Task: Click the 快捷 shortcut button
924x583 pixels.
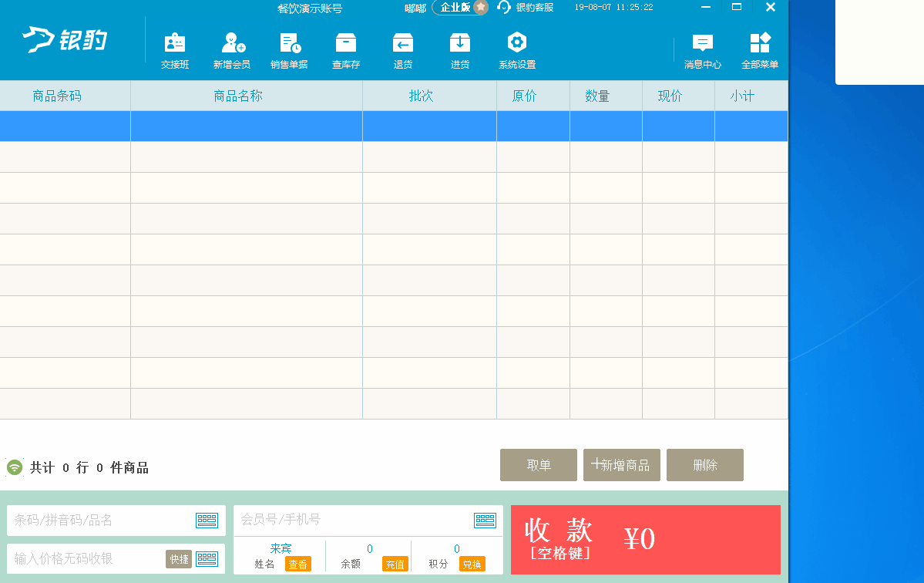Action: click(x=179, y=559)
